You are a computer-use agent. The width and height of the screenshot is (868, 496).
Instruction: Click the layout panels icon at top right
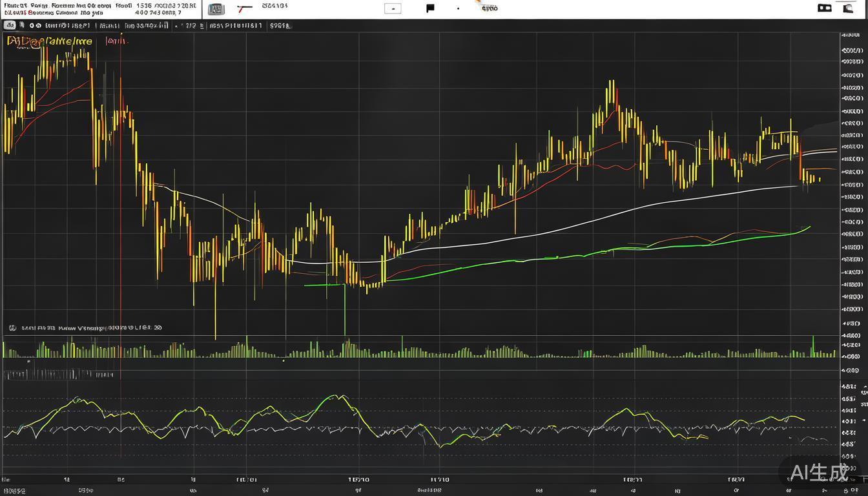(x=825, y=8)
